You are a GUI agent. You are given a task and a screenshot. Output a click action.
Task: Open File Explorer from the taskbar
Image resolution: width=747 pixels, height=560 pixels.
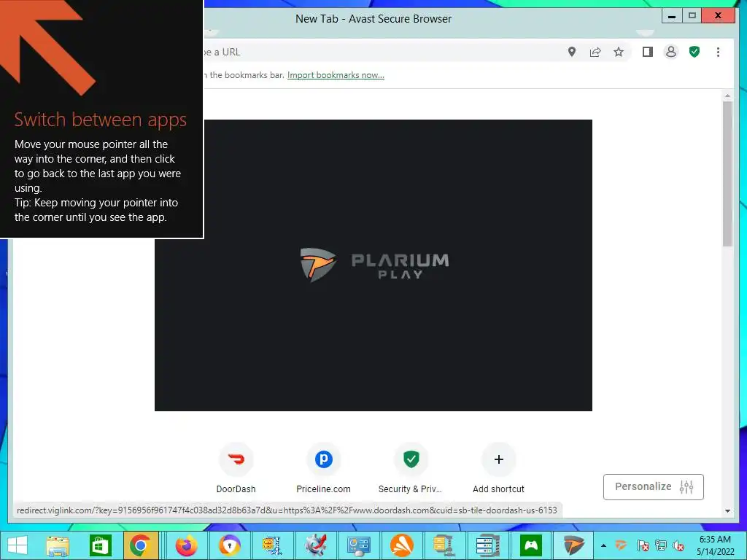click(x=58, y=545)
